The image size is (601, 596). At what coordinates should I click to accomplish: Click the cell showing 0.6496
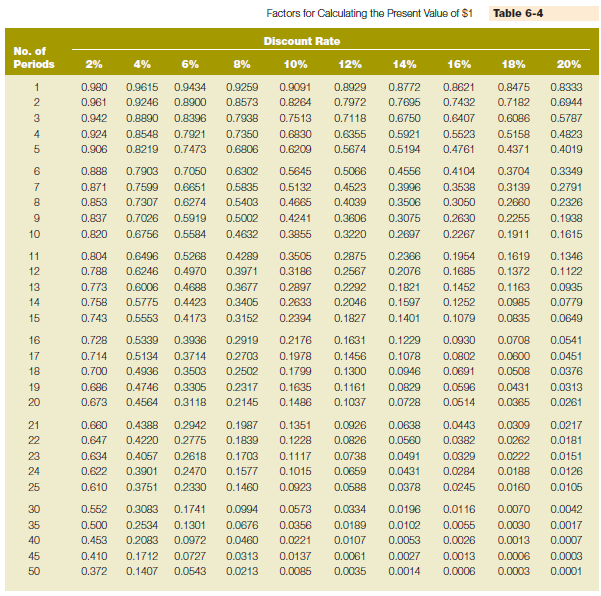tap(142, 256)
